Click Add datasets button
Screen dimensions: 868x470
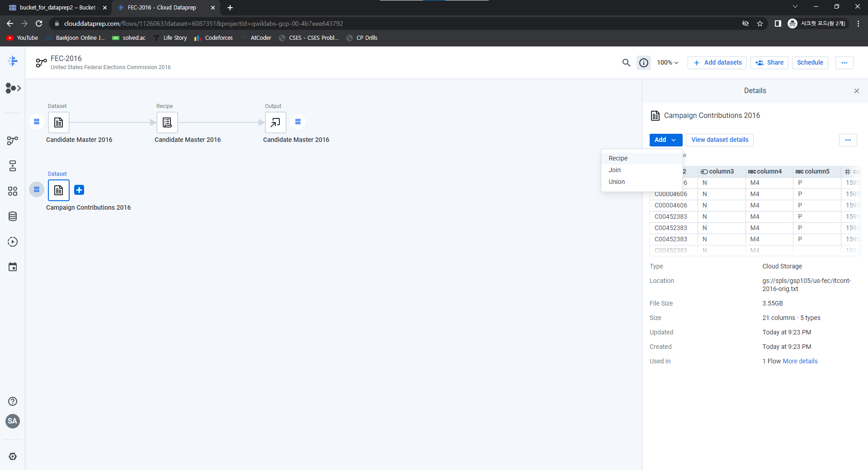pyautogui.click(x=717, y=63)
